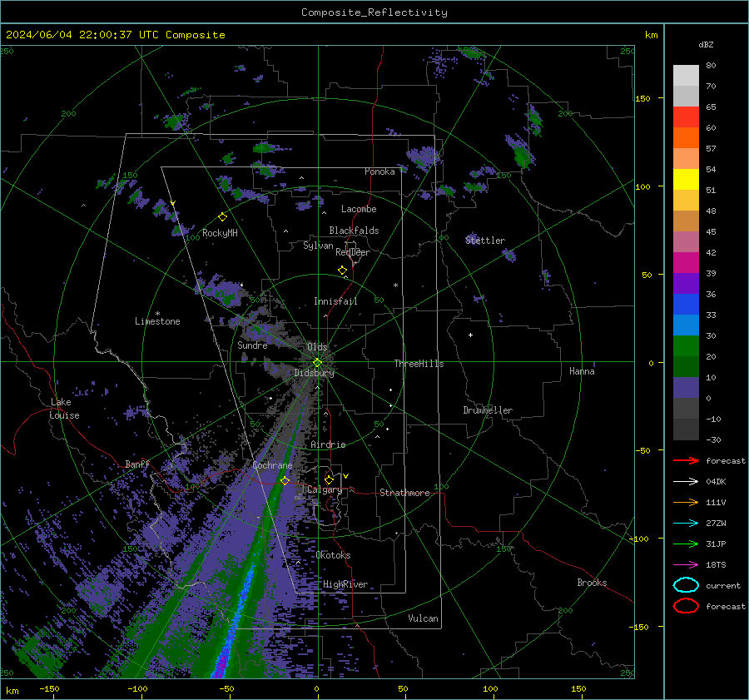Click the Lake Louise label
The height and width of the screenshot is (700, 749).
[x=64, y=409]
